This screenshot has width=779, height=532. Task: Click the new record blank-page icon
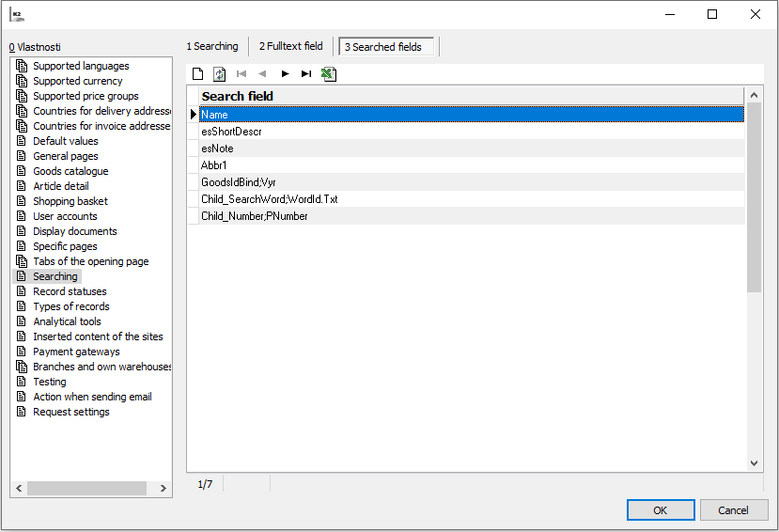point(197,74)
